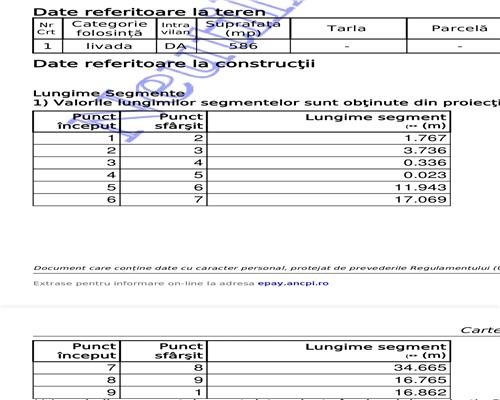Select the 'Date referitoare la construcții' heading
The width and height of the screenshot is (500, 400).
click(x=174, y=64)
